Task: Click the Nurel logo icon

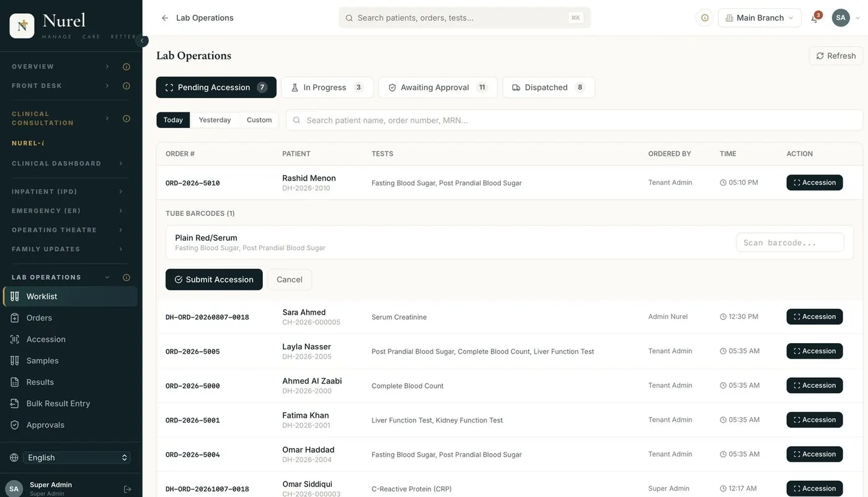Action: click(x=22, y=25)
